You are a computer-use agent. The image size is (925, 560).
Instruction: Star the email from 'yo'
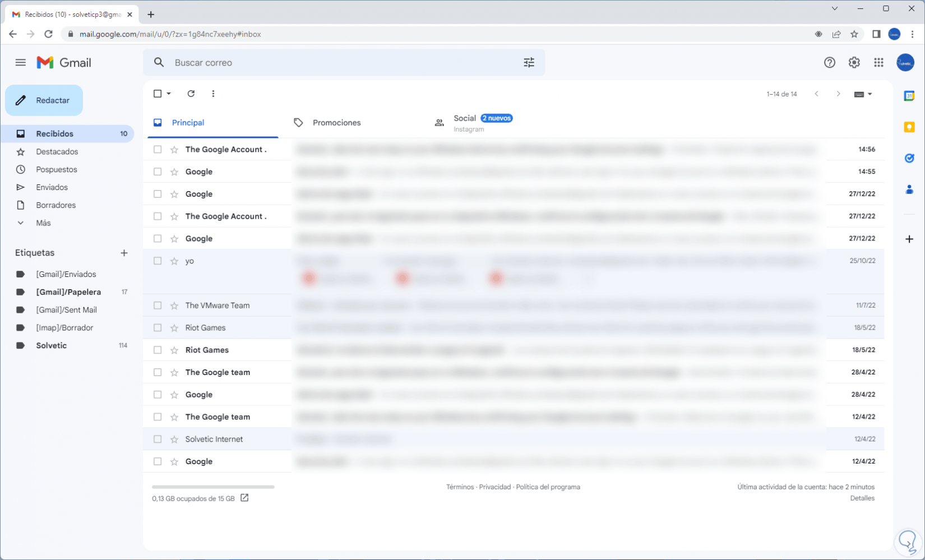(174, 261)
